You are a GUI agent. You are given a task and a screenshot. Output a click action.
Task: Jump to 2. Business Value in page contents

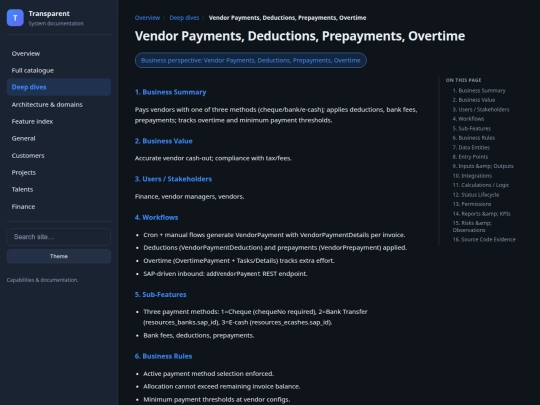(474, 100)
